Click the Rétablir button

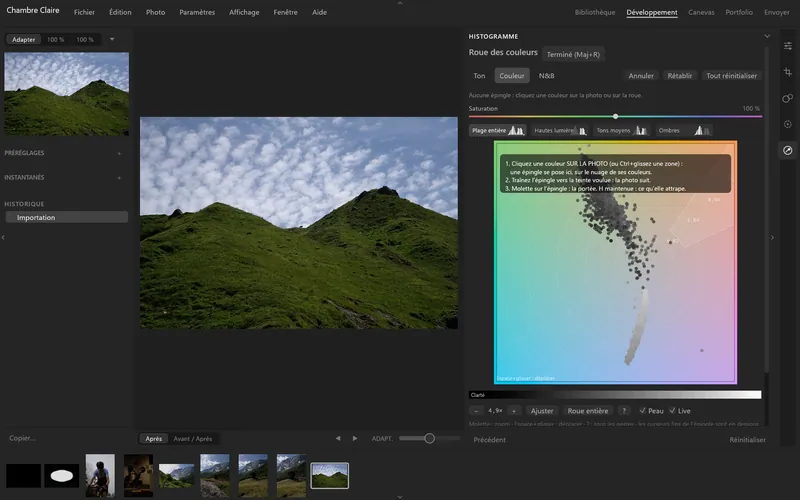click(x=680, y=76)
